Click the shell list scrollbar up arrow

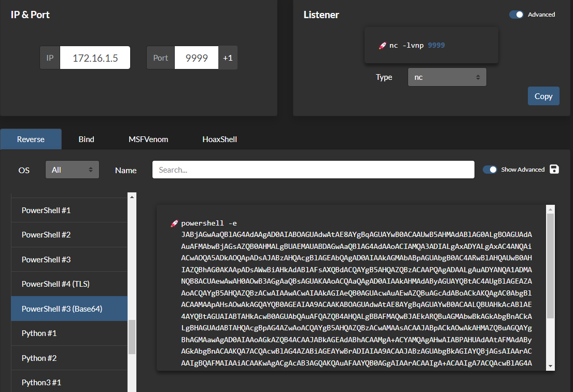tap(132, 197)
